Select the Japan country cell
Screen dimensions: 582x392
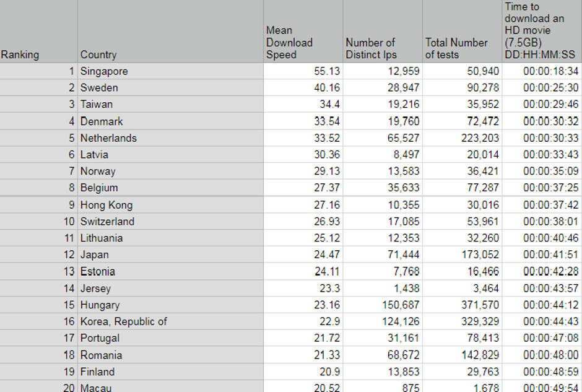tap(170, 255)
